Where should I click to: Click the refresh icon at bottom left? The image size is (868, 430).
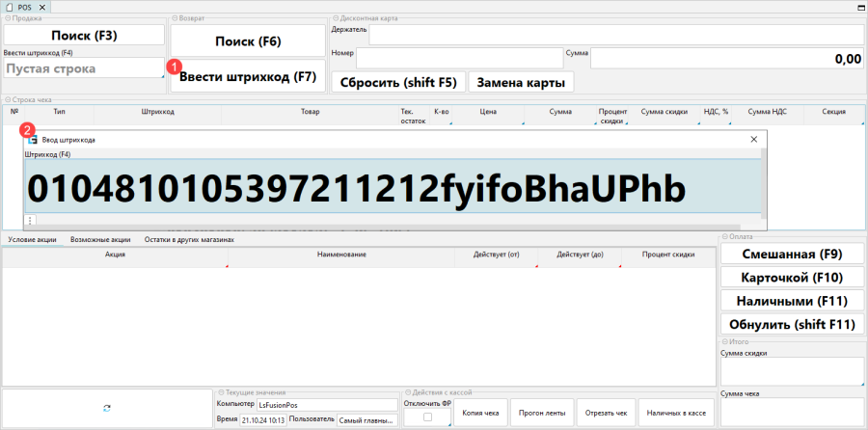pos(106,409)
